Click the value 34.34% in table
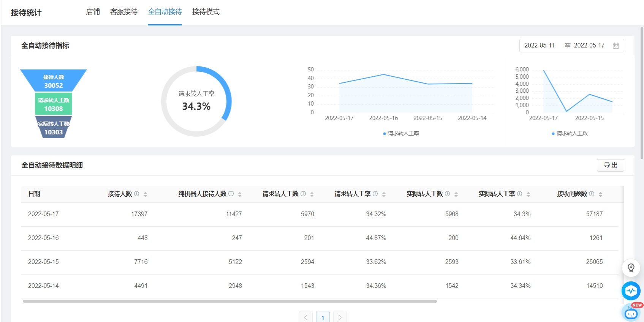 pyautogui.click(x=521, y=286)
